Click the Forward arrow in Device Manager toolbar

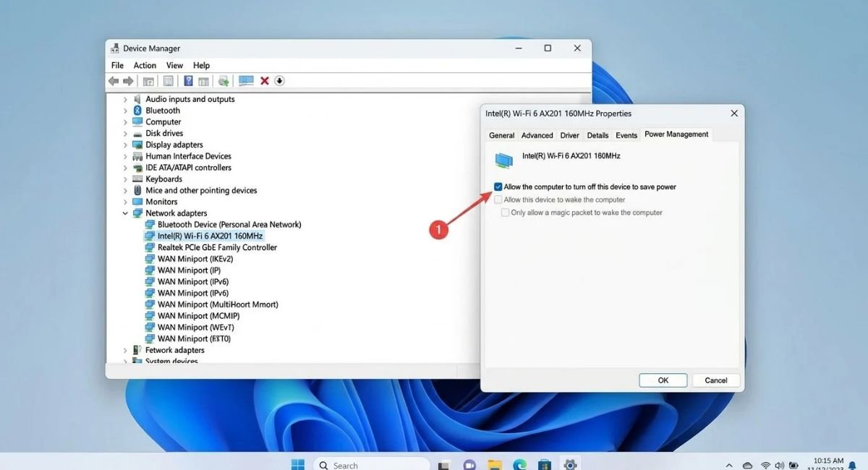tap(128, 81)
